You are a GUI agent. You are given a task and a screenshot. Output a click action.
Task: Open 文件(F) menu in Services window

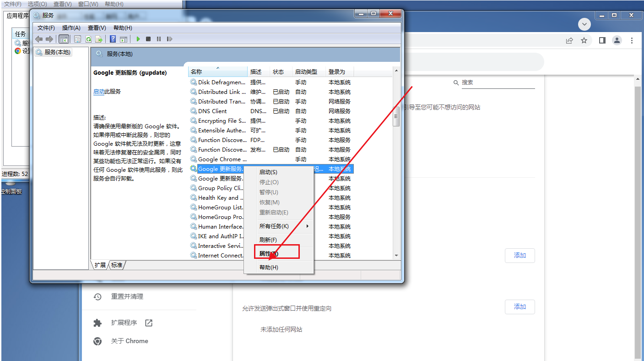46,28
